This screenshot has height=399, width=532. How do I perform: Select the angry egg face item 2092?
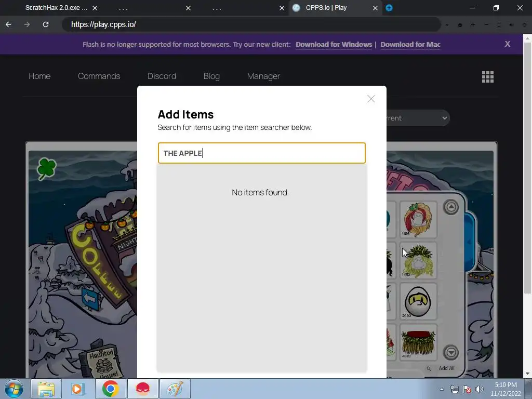coord(418,302)
